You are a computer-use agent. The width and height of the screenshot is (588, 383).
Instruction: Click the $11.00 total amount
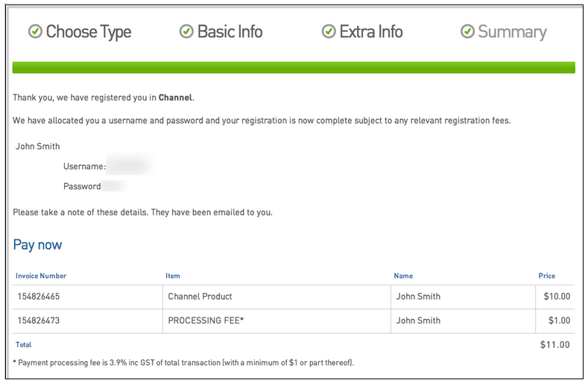(x=555, y=345)
